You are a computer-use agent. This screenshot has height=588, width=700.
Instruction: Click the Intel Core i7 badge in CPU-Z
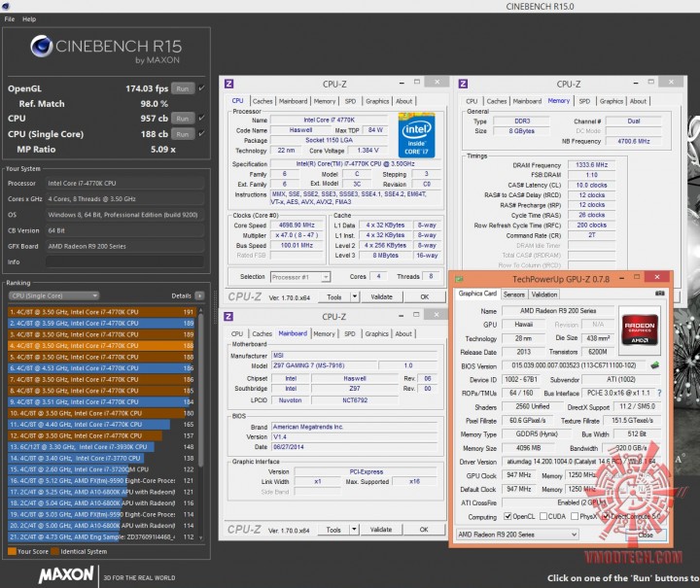point(416,135)
